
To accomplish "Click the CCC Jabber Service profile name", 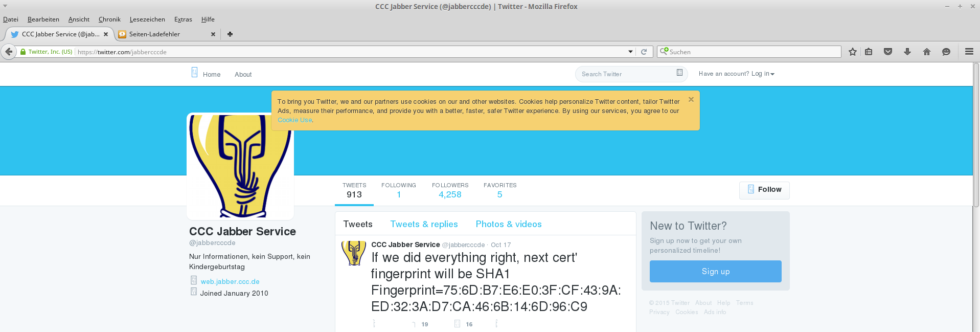I will (x=242, y=231).
